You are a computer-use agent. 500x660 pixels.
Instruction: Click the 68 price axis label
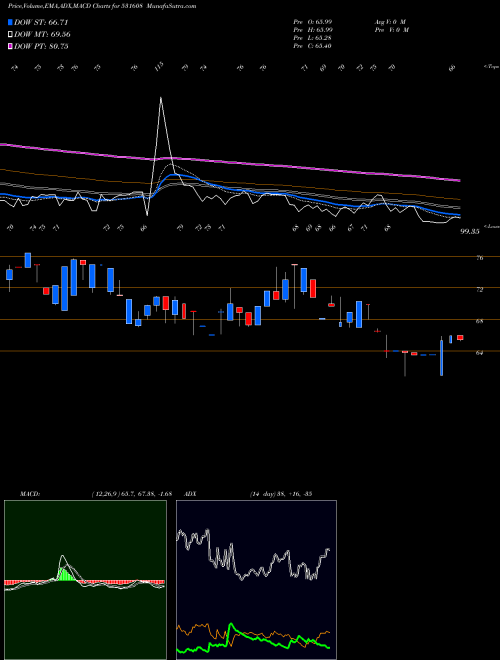coord(479,321)
